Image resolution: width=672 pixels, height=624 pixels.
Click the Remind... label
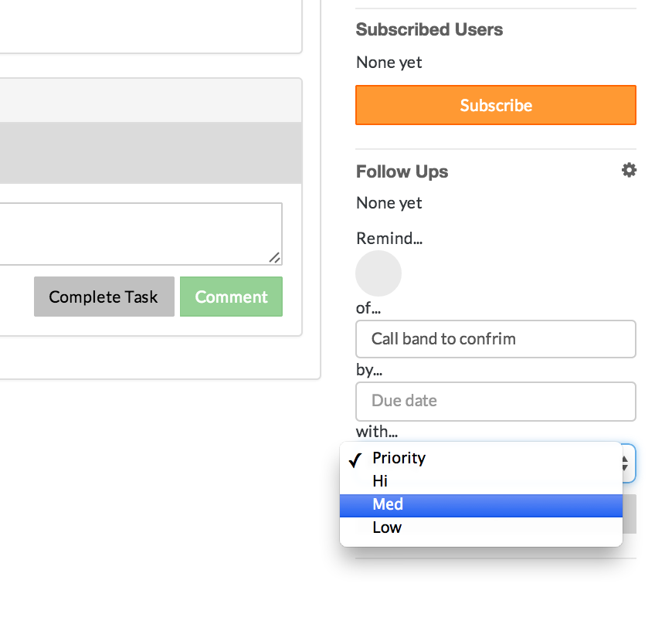[389, 238]
